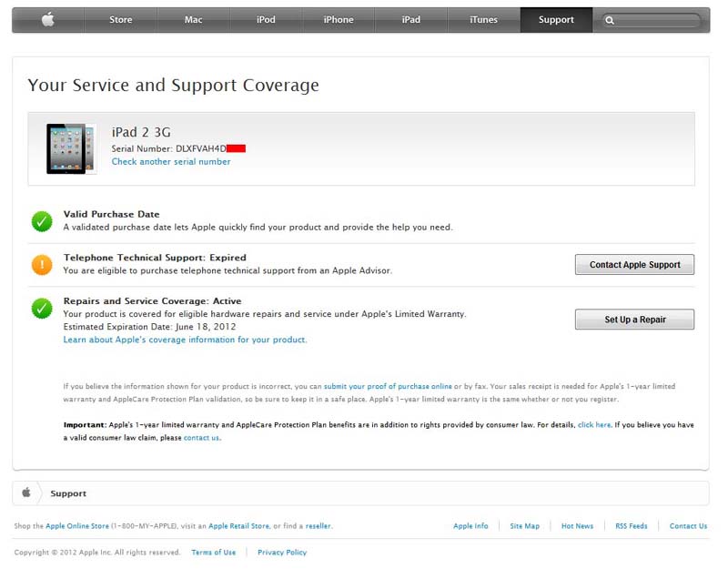728x579 pixels.
Task: Click the Apple logo in navigation bar
Action: [x=48, y=19]
